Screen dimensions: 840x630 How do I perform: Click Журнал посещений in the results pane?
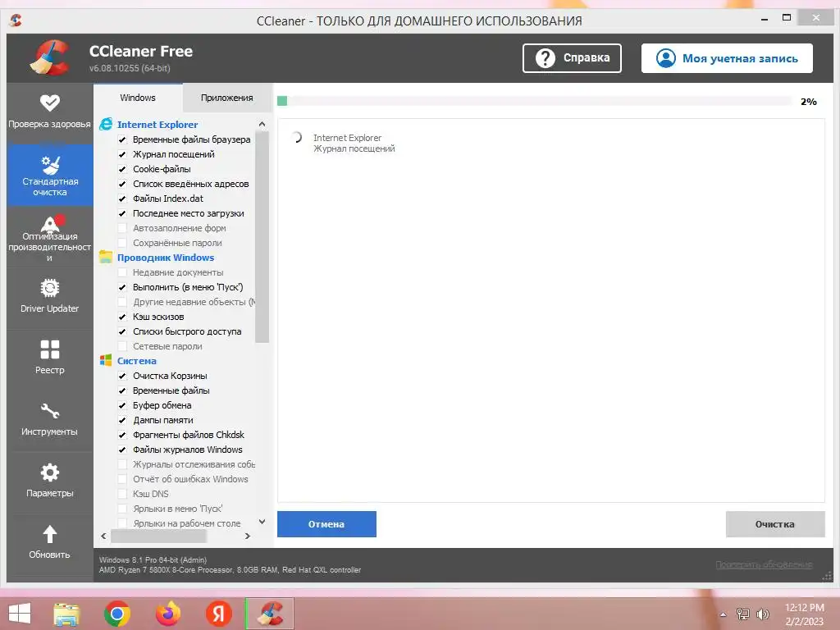[x=354, y=148]
